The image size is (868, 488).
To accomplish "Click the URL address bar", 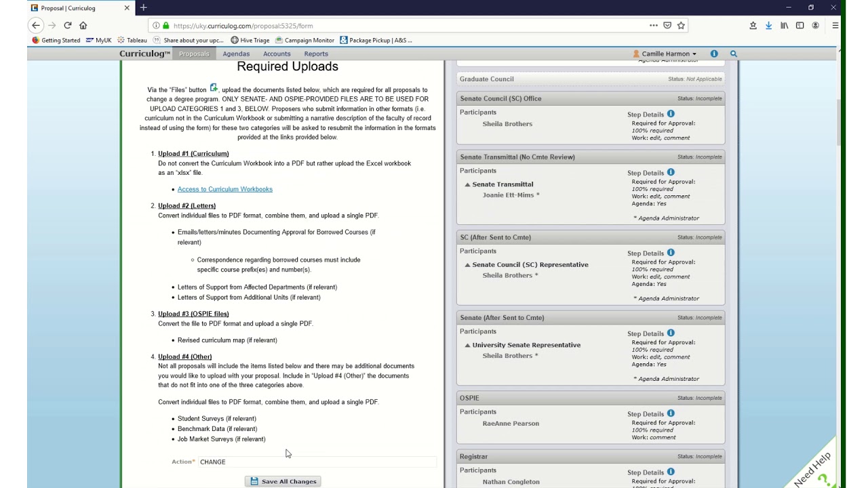I will [x=407, y=25].
